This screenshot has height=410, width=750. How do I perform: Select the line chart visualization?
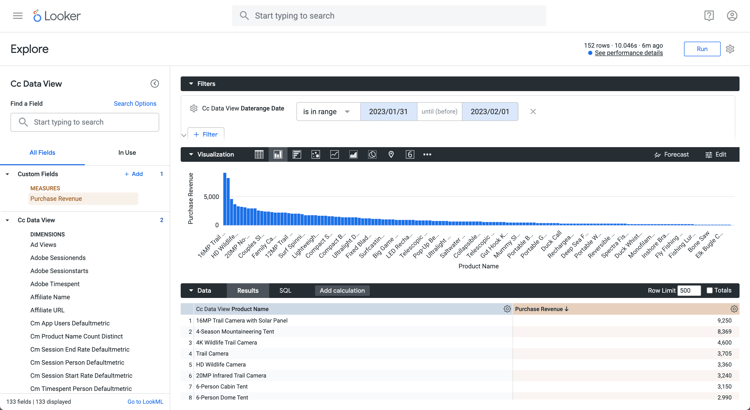(334, 155)
